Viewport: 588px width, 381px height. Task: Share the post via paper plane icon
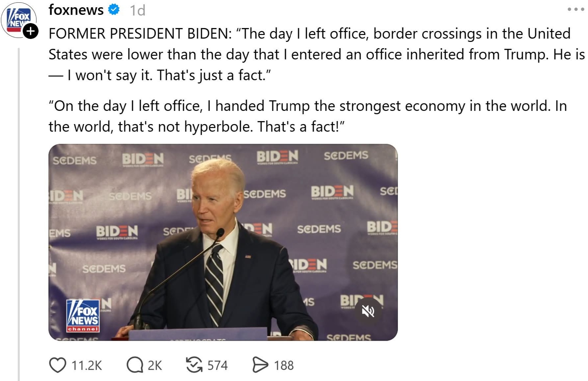pos(260,365)
